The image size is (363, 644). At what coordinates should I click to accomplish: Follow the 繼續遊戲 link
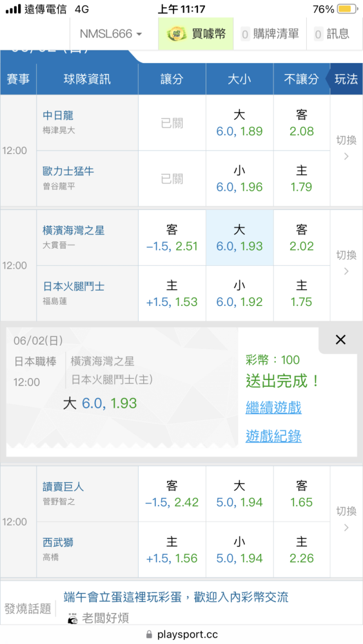pos(273,408)
